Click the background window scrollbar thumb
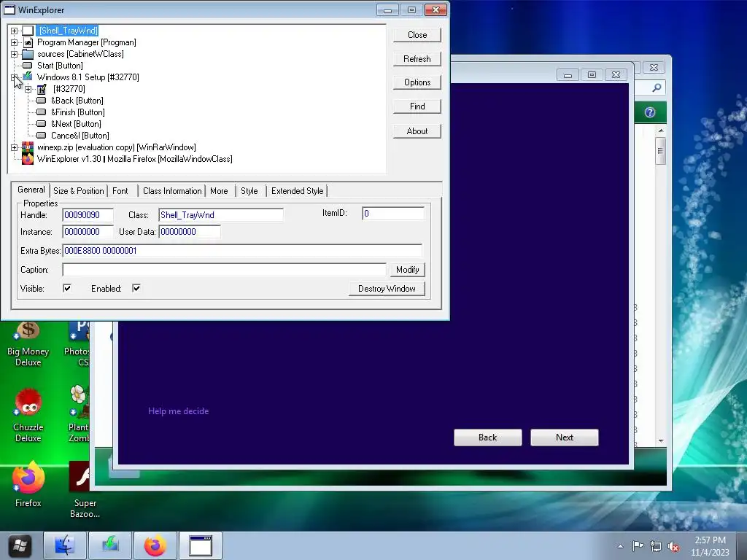The image size is (747, 560). [660, 151]
